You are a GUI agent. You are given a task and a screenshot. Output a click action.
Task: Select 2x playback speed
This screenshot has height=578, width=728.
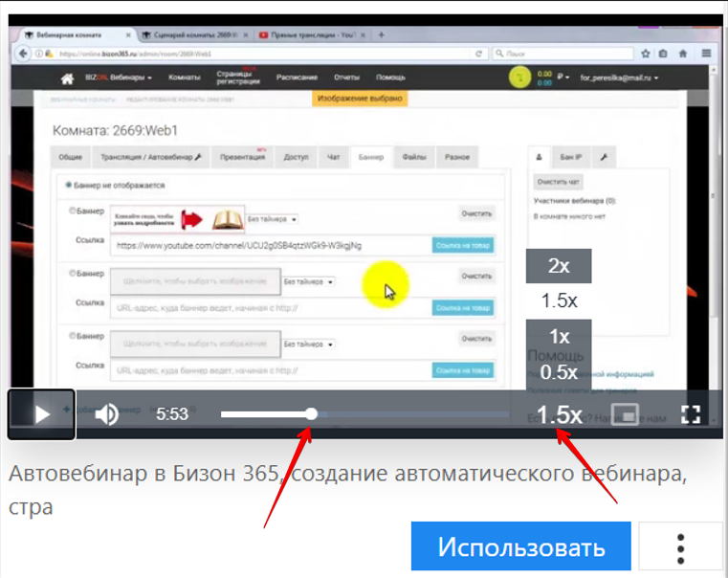[559, 266]
